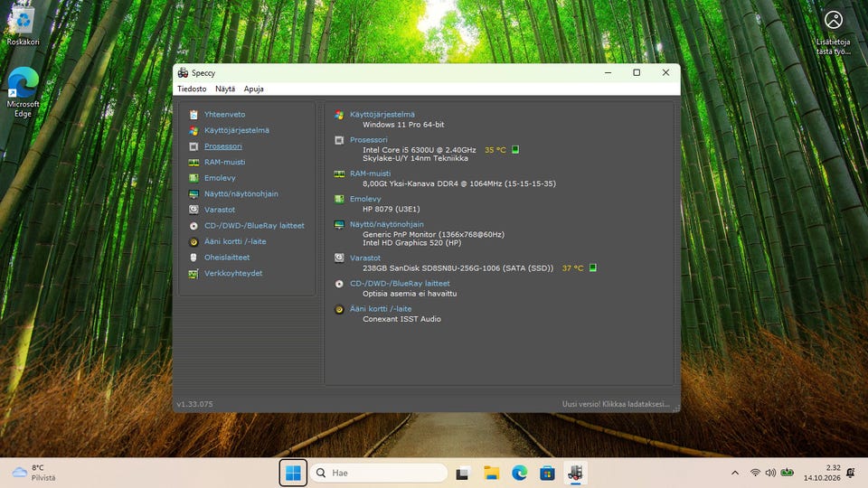Click the CD-/DWD-/BlueRay disc icon in sidebar
This screenshot has height=488, width=868.
coord(193,226)
